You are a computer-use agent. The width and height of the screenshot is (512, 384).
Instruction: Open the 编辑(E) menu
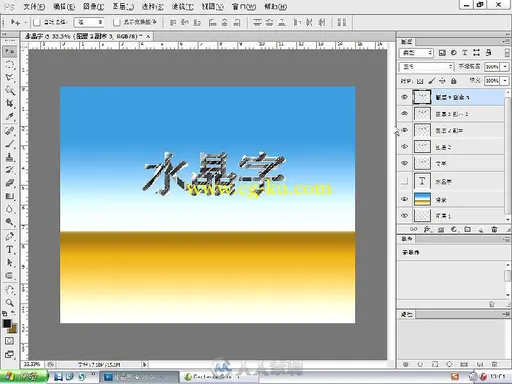point(64,7)
